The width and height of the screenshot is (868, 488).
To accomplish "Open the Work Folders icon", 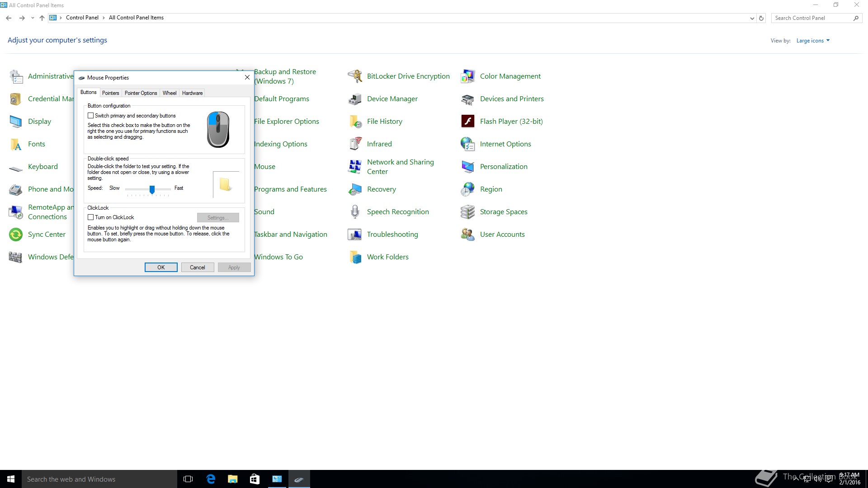I will point(355,257).
